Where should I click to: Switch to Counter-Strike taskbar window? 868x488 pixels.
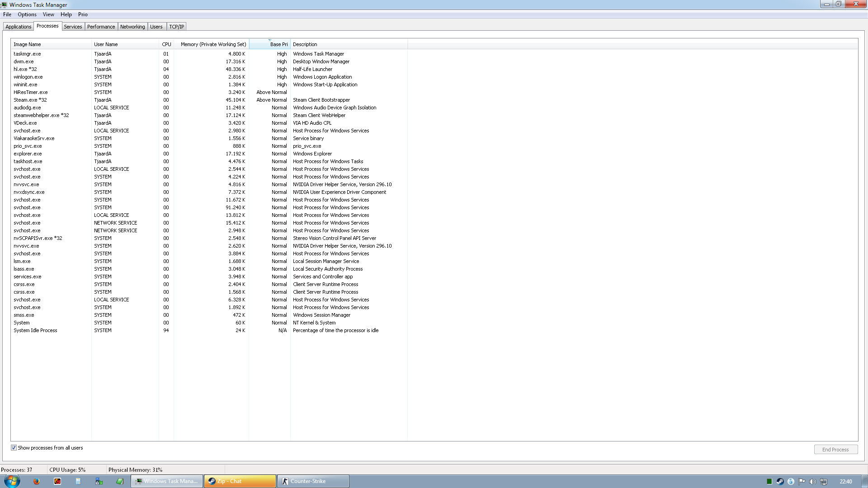tap(313, 481)
